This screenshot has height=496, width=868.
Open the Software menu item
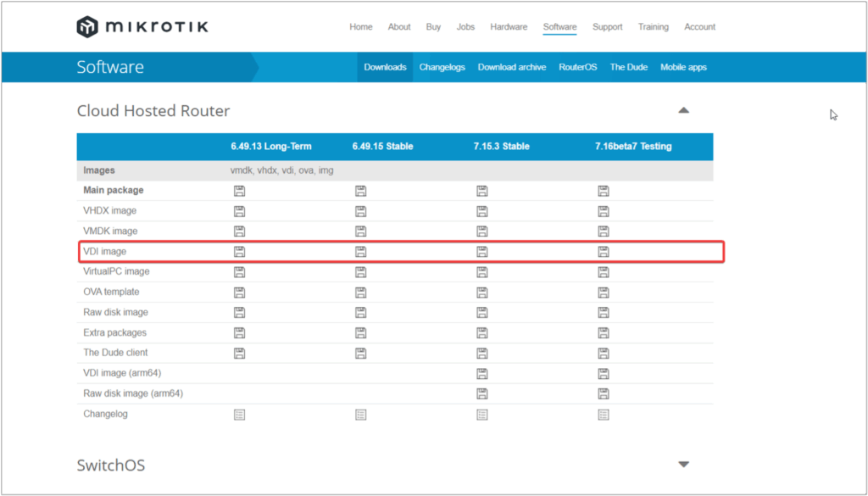coord(559,26)
